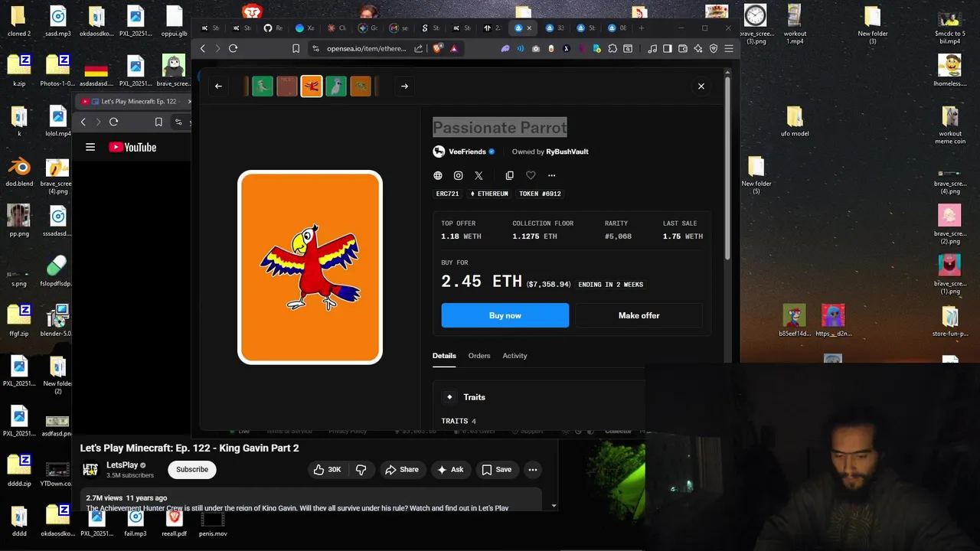Open the LetsPlay channel name link
The width and height of the screenshot is (980, 551).
pyautogui.click(x=122, y=465)
